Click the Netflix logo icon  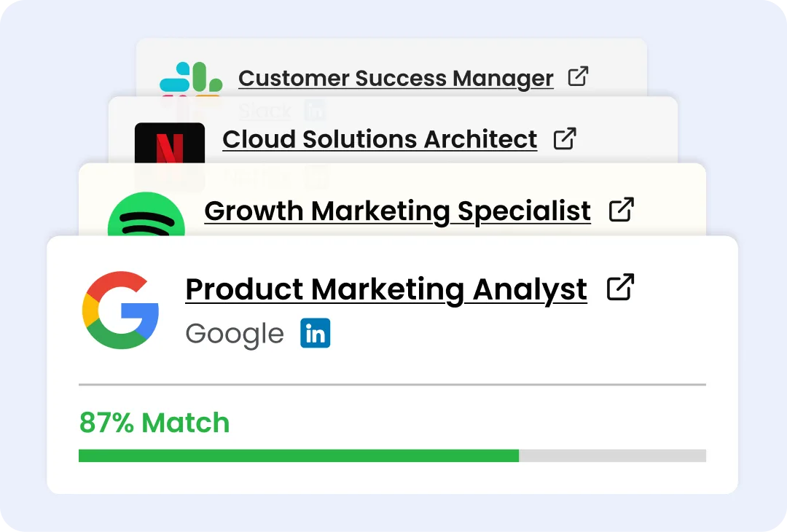(x=170, y=144)
